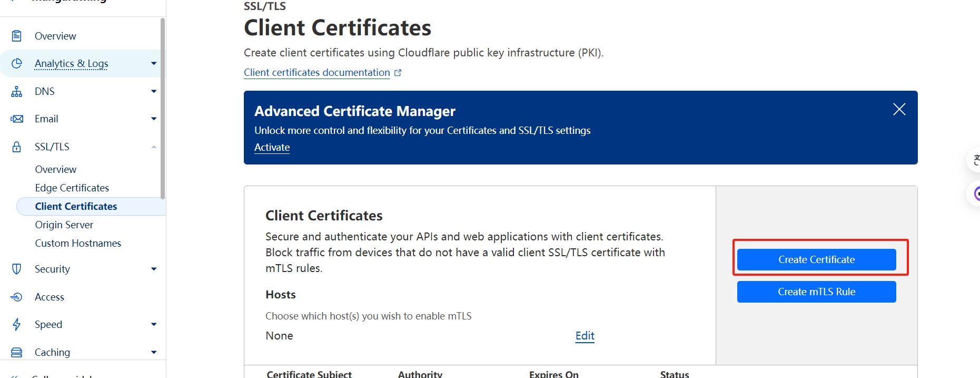Open Client certificates documentation link

(317, 72)
